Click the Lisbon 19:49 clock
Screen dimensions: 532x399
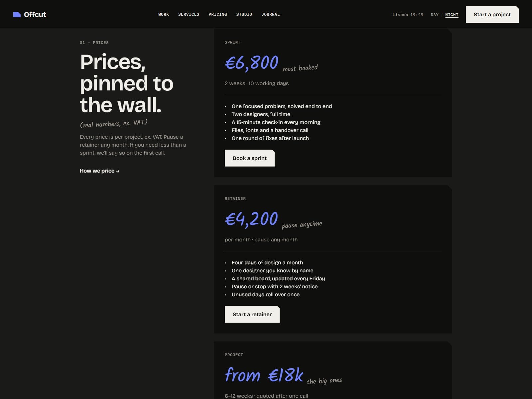click(x=408, y=15)
